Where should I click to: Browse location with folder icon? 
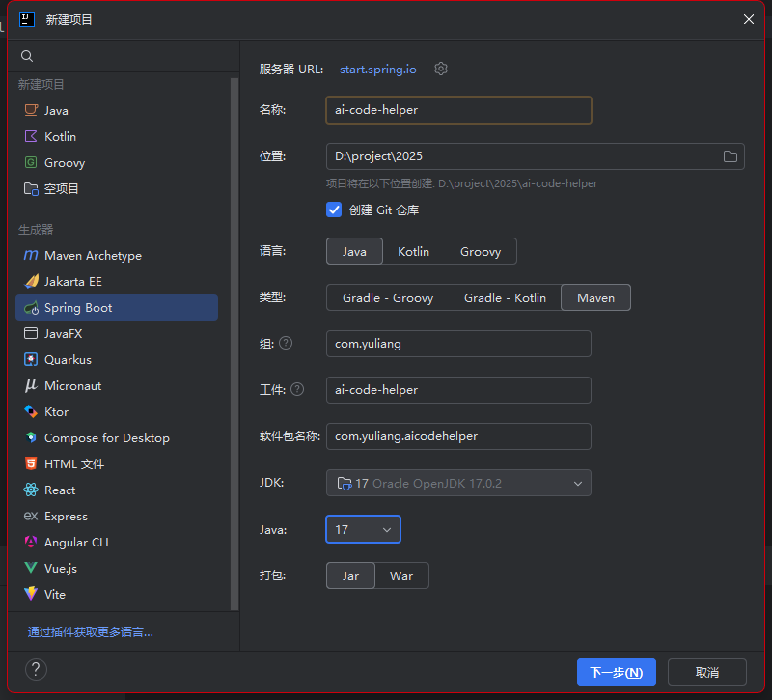click(x=731, y=156)
